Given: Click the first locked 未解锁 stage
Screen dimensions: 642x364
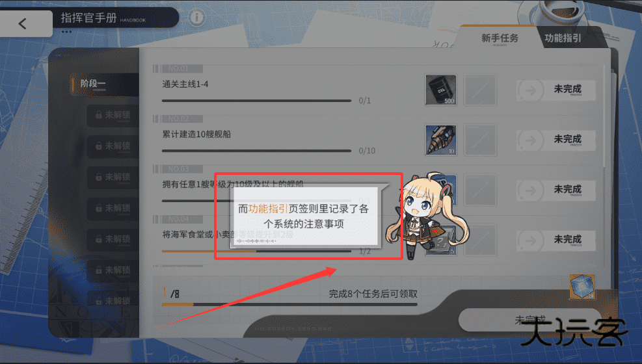Looking at the screenshot, I should point(113,115).
